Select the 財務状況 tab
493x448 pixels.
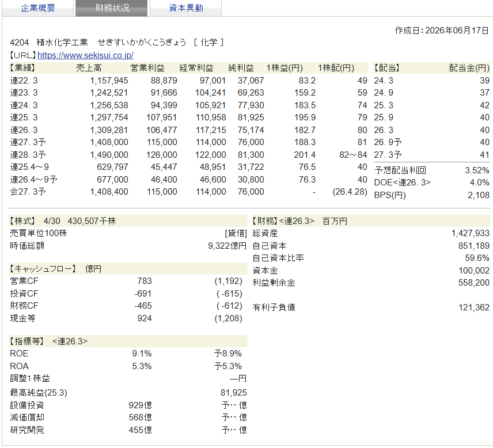112,8
